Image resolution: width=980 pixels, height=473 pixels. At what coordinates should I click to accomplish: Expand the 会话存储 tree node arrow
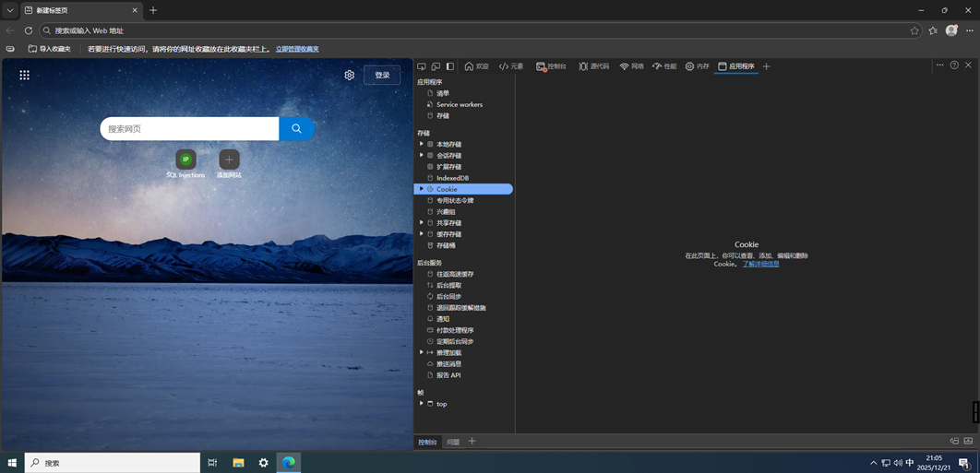422,156
